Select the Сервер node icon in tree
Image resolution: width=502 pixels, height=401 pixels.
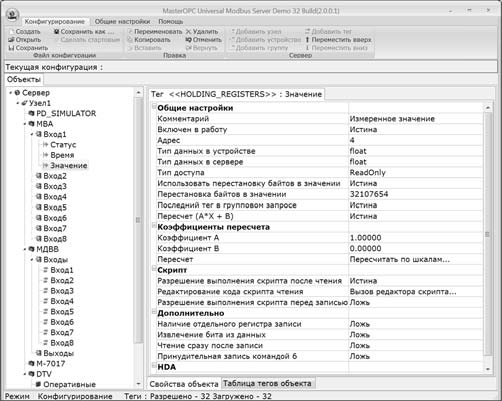coord(17,93)
